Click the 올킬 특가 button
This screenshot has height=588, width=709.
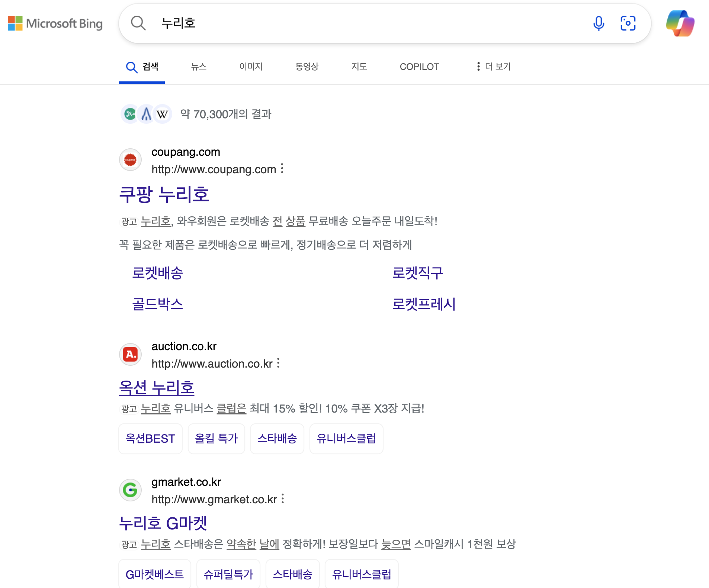pos(216,439)
